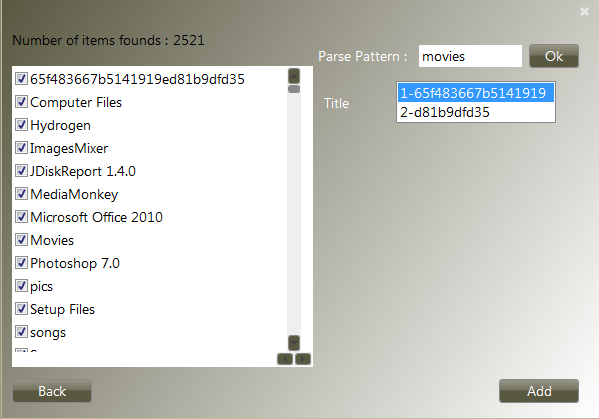Select the Hydrogen list label

60,126
